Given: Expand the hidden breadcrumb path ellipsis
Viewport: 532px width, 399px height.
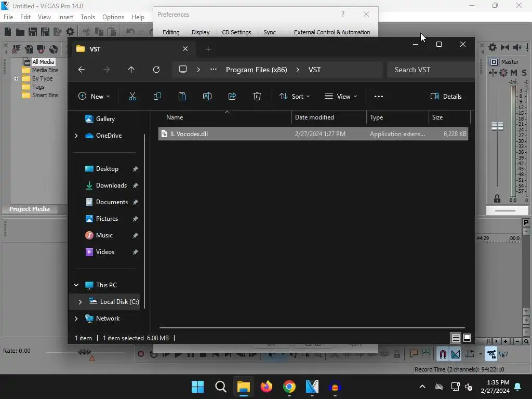Looking at the screenshot, I should click(214, 70).
